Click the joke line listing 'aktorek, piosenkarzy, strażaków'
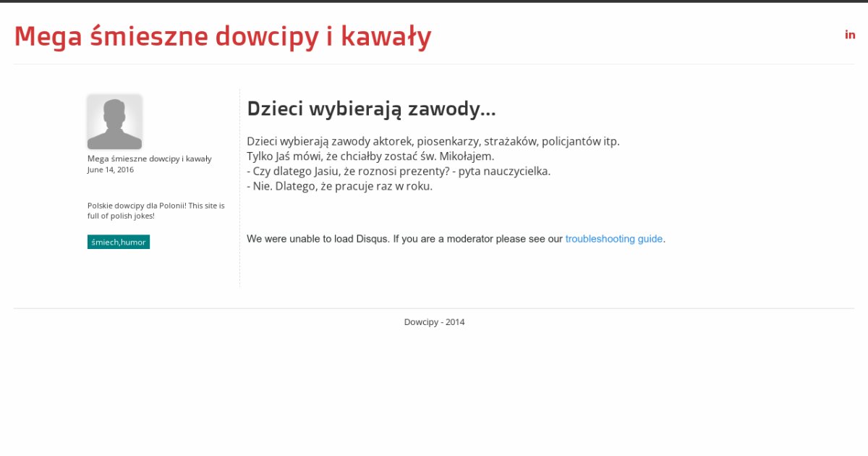This screenshot has width=868, height=456. [433, 141]
